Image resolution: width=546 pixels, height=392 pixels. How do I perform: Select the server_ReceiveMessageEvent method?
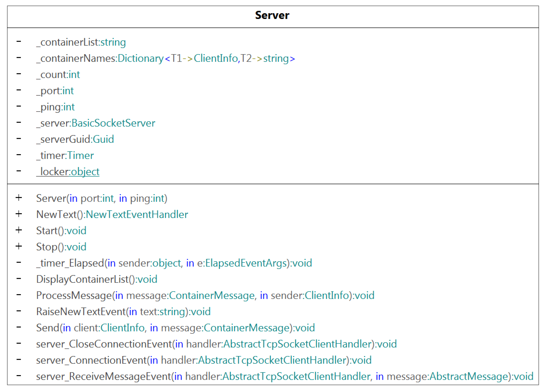tap(284, 376)
